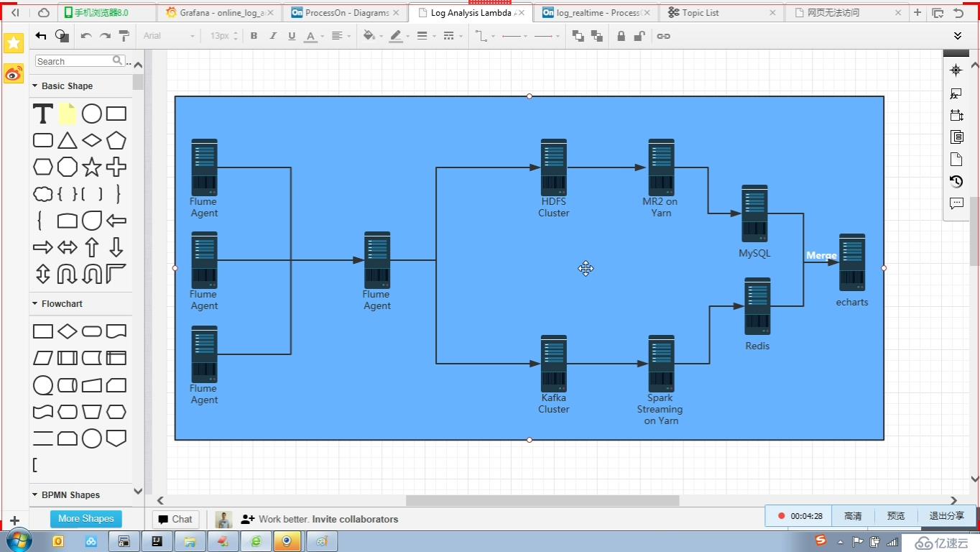980x552 pixels.
Task: Click the shape search field
Action: tap(80, 61)
